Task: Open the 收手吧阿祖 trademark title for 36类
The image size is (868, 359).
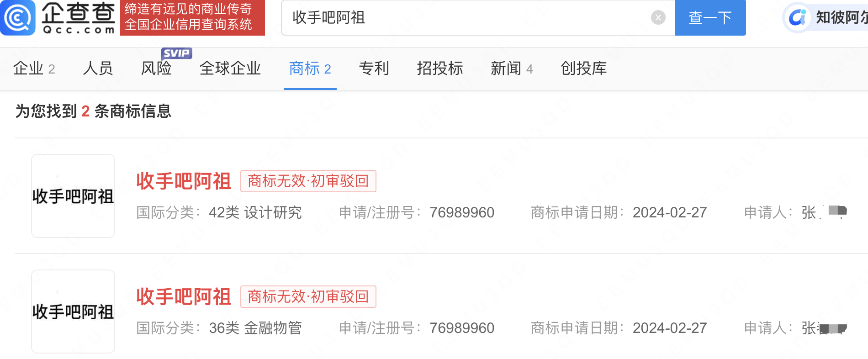Action: click(x=184, y=297)
